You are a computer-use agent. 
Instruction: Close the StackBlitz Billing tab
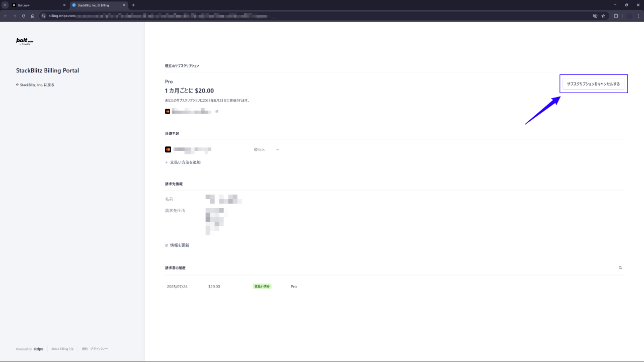pyautogui.click(x=124, y=5)
